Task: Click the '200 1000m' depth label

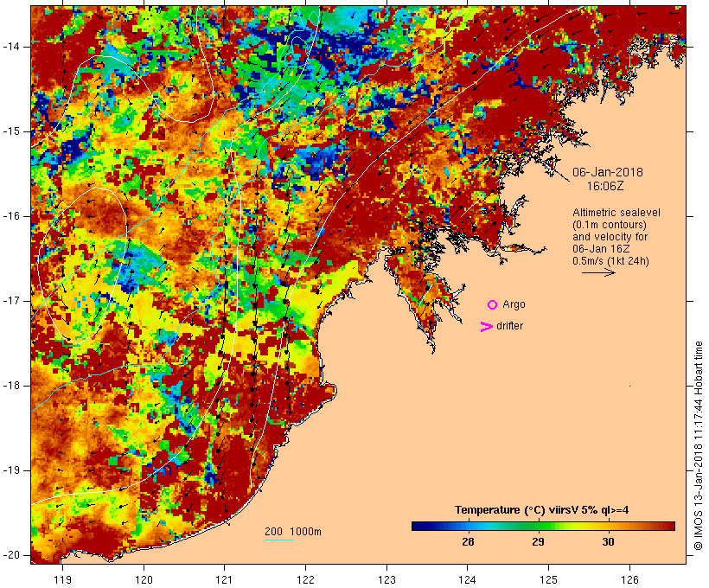Action: (x=293, y=532)
